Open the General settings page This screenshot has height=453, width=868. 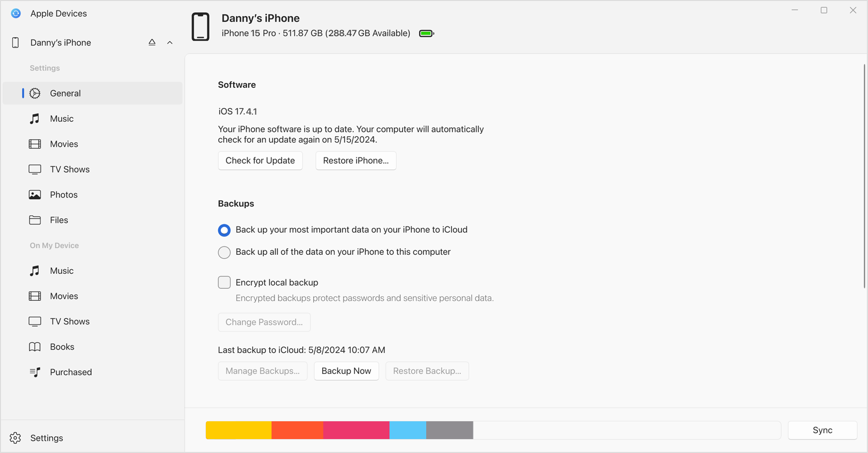(x=66, y=93)
